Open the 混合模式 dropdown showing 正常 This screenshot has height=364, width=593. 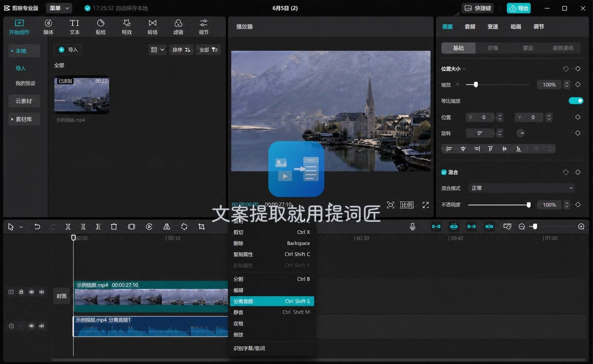click(x=521, y=188)
